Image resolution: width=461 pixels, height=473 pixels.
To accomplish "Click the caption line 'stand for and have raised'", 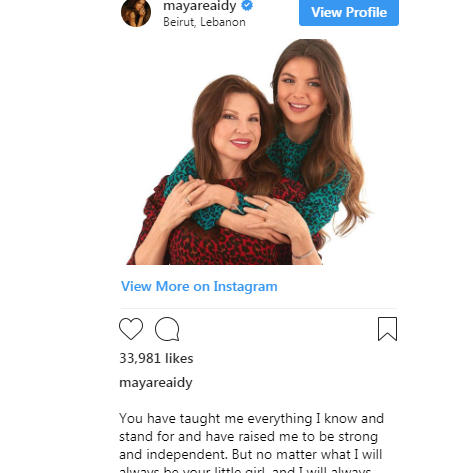I will coord(249,436).
